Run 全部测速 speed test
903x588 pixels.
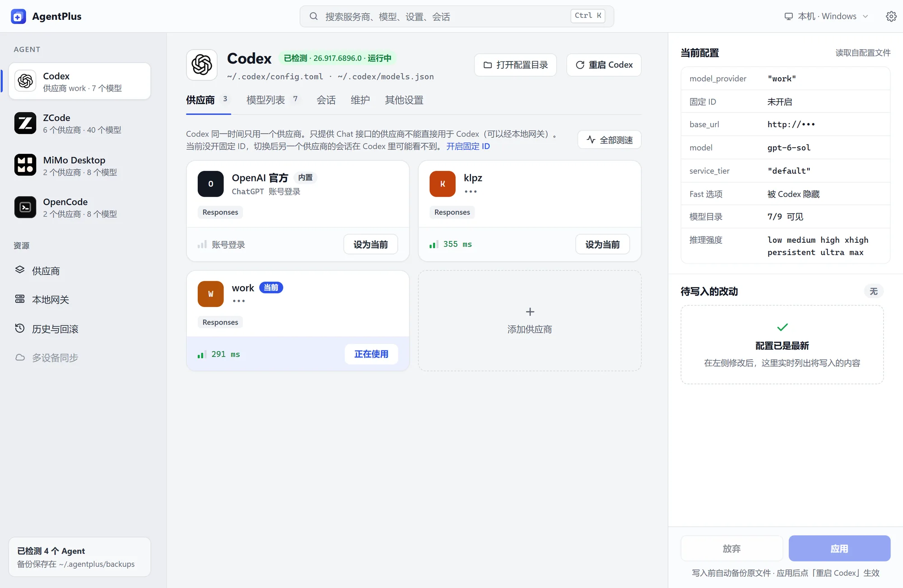click(609, 140)
